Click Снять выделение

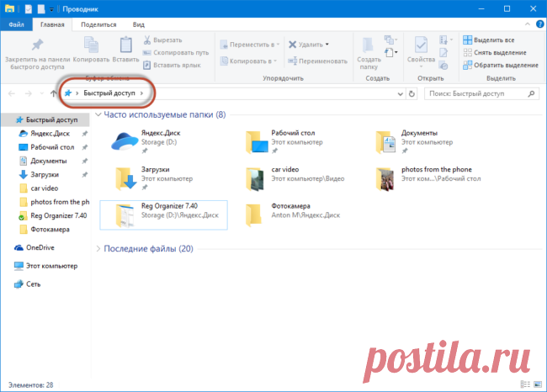495,53
